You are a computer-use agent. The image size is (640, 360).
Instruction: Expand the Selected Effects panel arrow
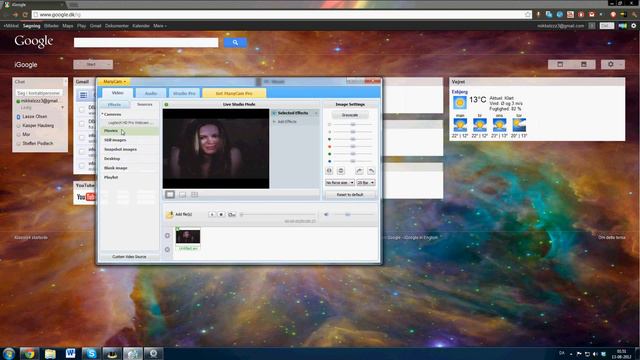(x=316, y=113)
